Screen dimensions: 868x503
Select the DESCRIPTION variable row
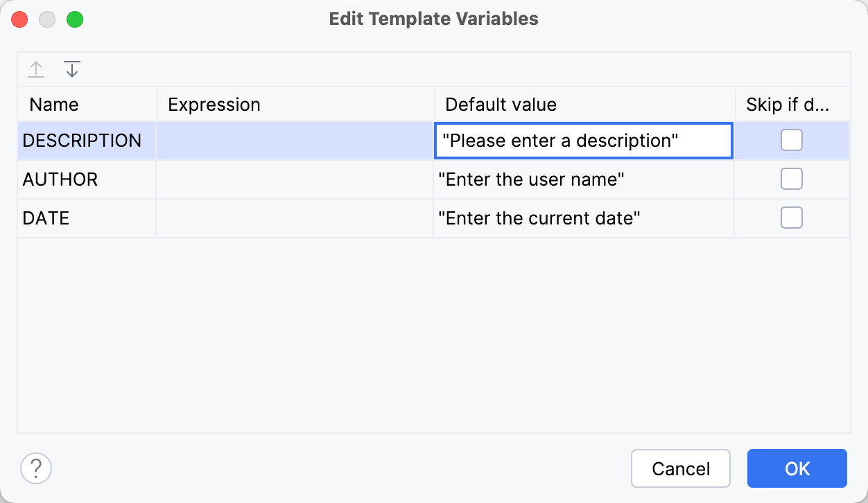tap(83, 140)
